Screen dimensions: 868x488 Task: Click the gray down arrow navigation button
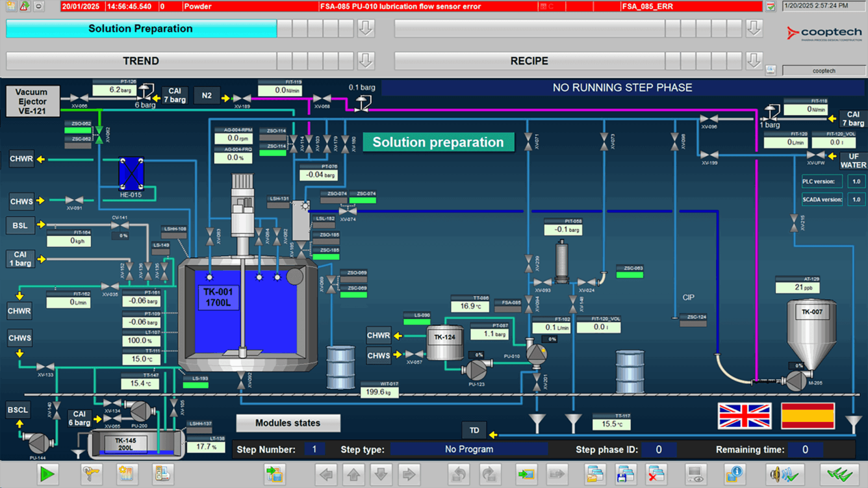point(381,474)
